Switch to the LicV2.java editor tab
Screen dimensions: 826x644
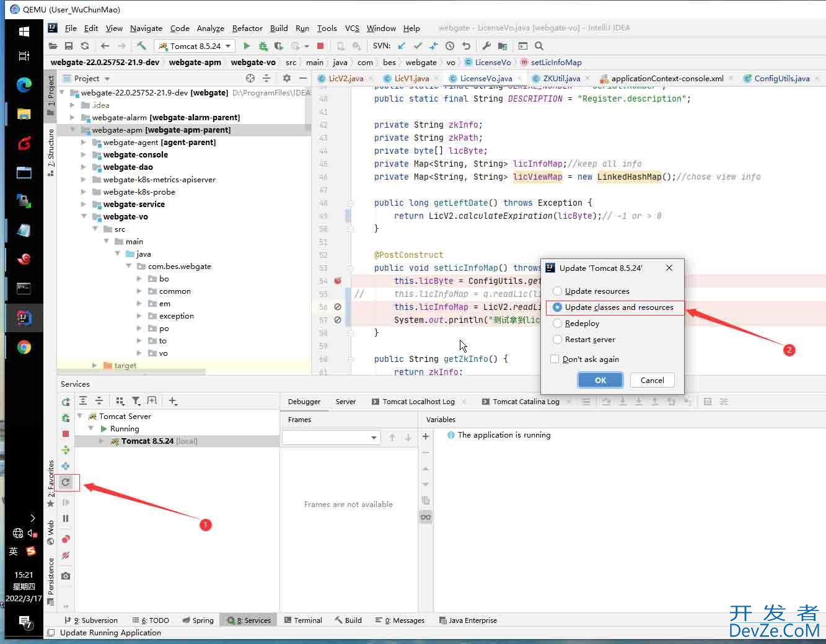[346, 78]
